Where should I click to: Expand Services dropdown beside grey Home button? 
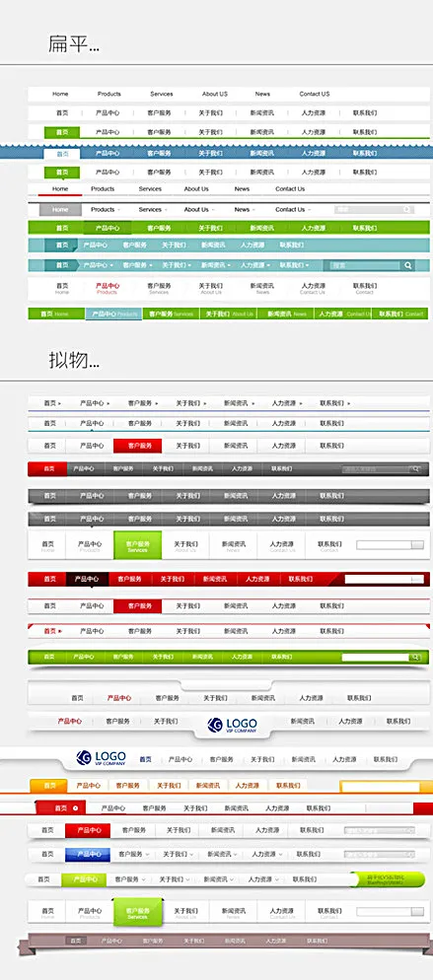[152, 210]
